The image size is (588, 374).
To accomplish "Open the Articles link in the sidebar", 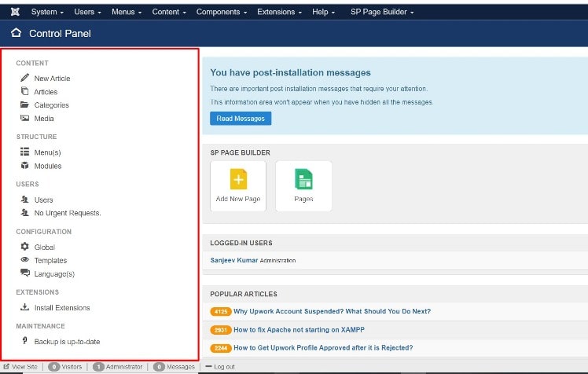I will point(46,92).
